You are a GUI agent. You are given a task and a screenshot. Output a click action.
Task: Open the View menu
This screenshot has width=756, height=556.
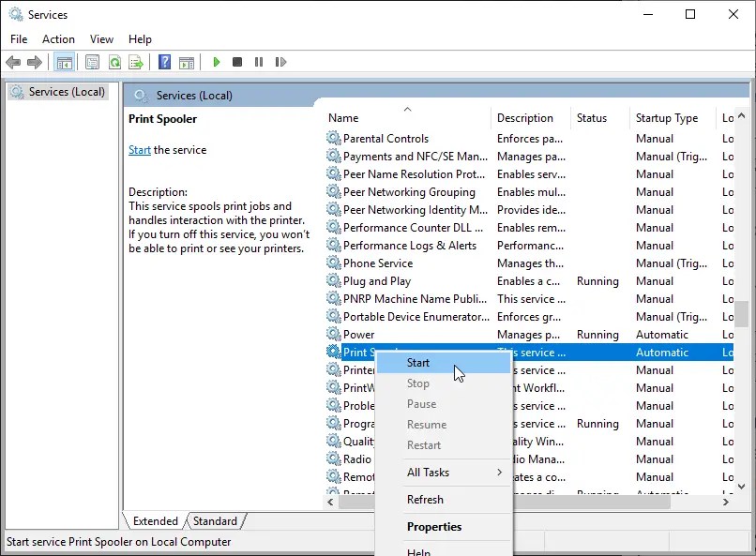[x=101, y=38]
